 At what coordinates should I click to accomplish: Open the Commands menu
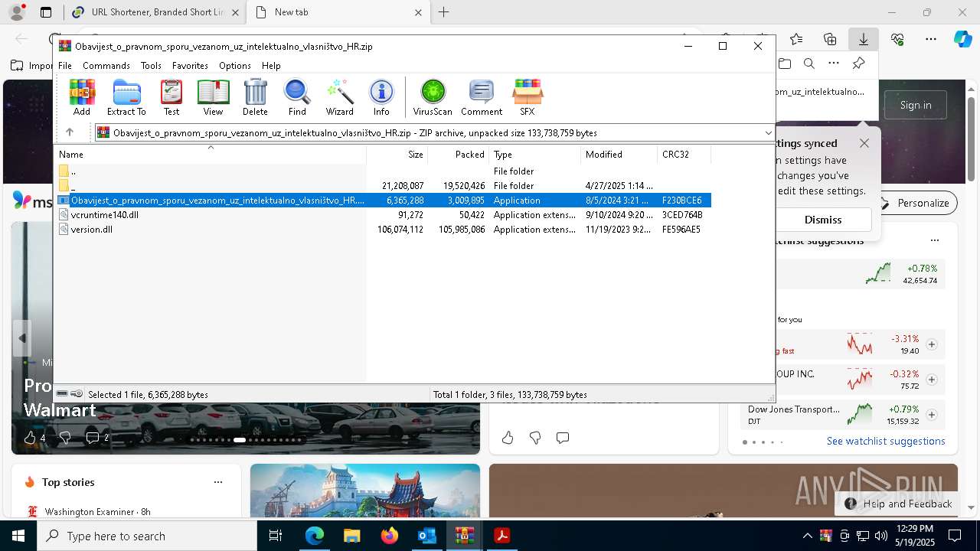[x=106, y=66]
